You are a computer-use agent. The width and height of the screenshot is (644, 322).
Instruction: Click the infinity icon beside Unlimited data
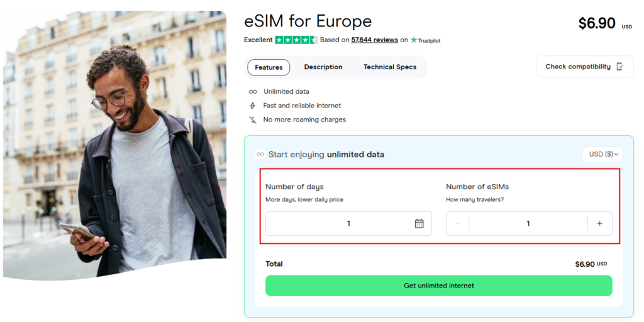tap(253, 92)
